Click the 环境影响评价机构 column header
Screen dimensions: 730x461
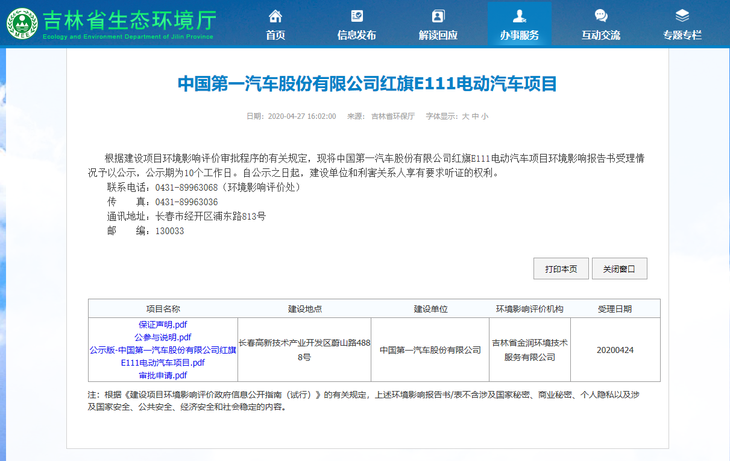[529, 309]
